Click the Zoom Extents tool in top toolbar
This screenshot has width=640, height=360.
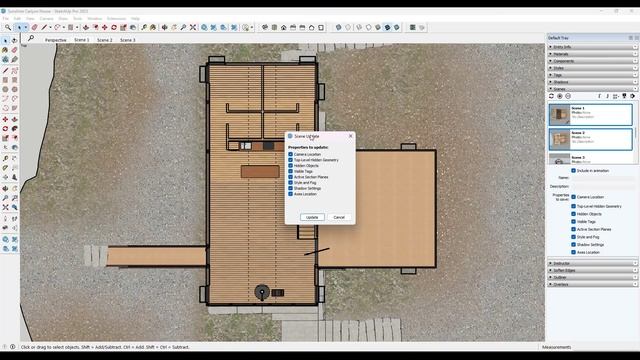click(x=193, y=27)
